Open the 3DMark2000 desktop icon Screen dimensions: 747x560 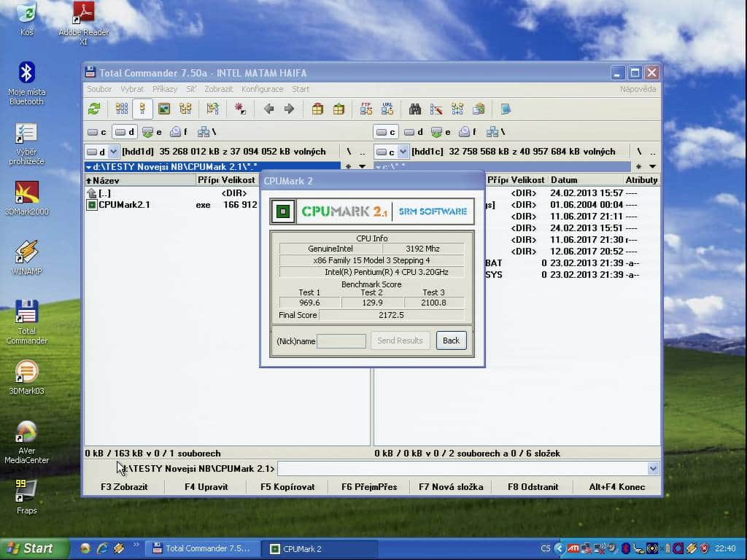pos(27,198)
